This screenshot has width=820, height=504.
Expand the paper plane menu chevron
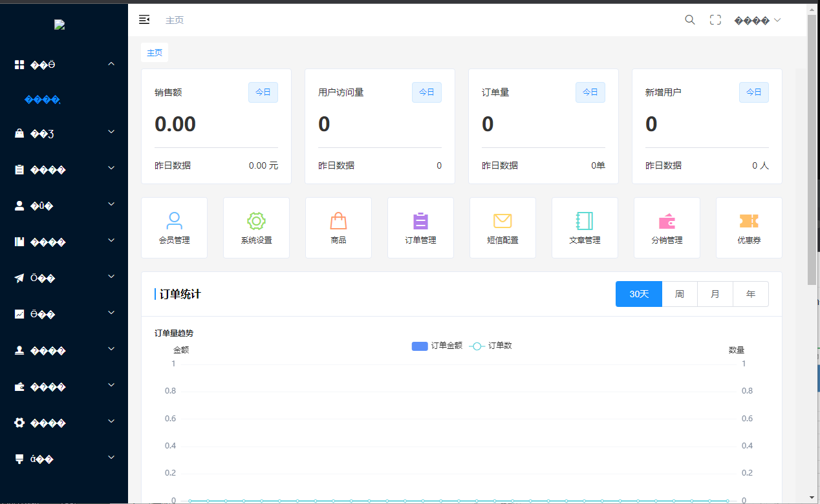pos(111,277)
